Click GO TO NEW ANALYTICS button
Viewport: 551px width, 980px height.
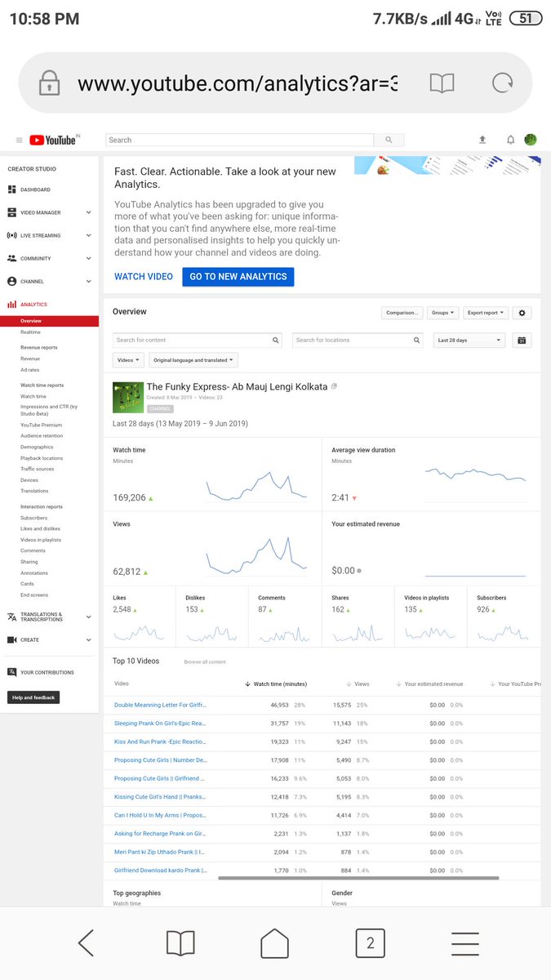coord(238,277)
